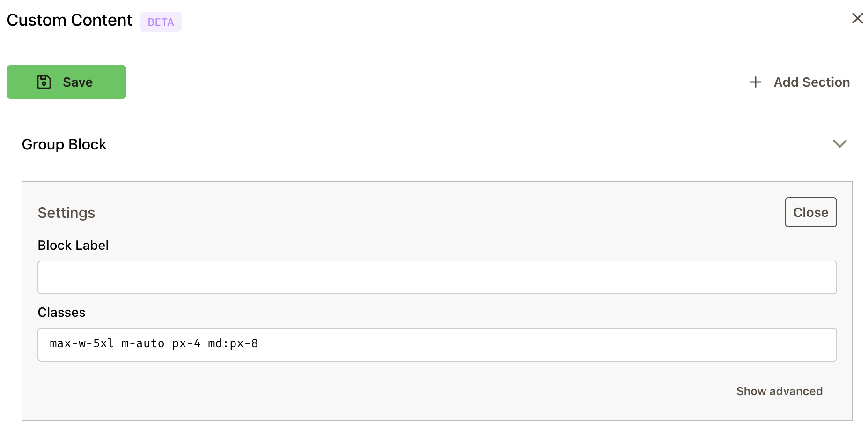Click the m-auto class in Classes field
Viewport: 868px width, 433px height.
pos(143,344)
